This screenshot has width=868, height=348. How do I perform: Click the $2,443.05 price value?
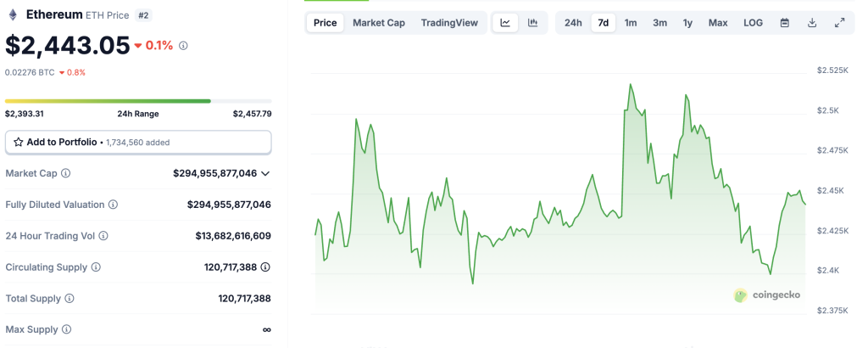coord(68,46)
